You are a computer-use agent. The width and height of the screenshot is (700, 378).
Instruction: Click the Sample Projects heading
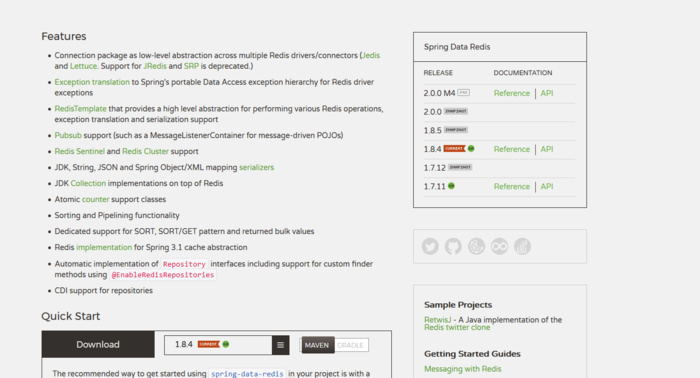(x=458, y=305)
